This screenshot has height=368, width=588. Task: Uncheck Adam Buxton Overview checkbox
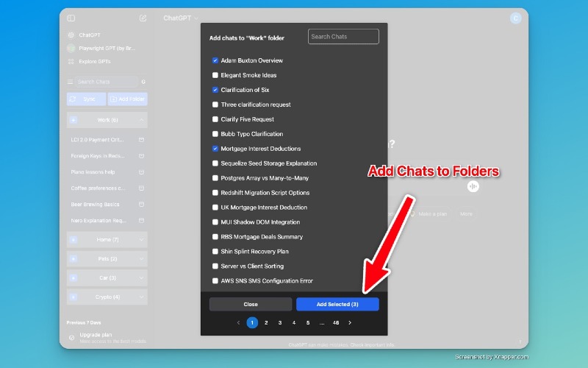coord(215,60)
